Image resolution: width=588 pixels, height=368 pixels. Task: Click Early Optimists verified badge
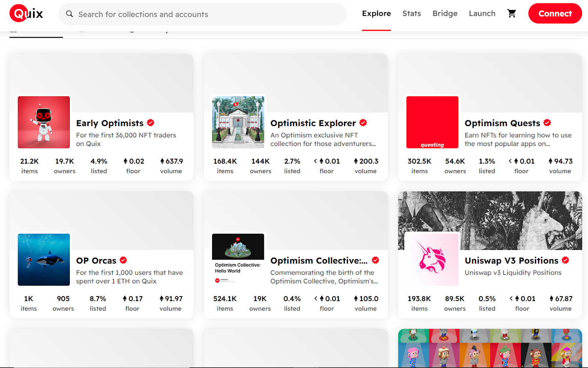click(151, 123)
